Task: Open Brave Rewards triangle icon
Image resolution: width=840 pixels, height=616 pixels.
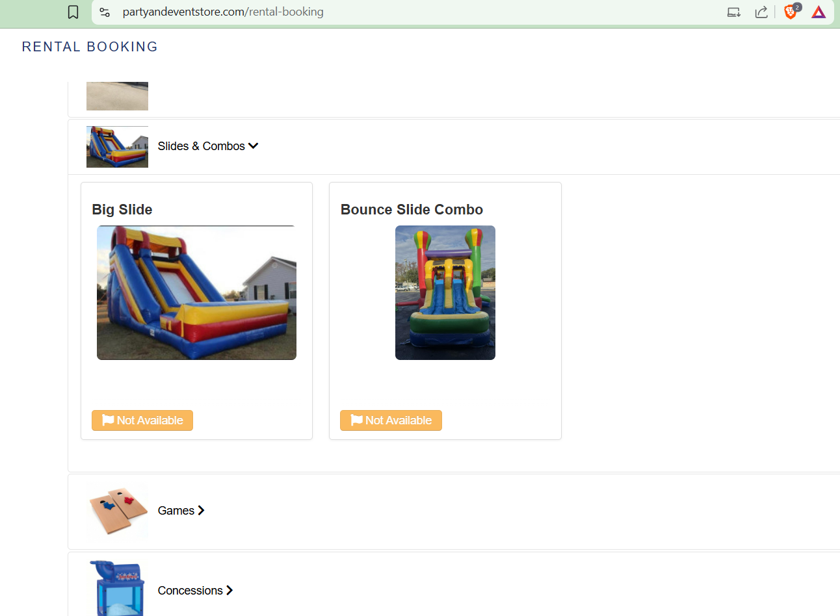Action: pyautogui.click(x=819, y=12)
